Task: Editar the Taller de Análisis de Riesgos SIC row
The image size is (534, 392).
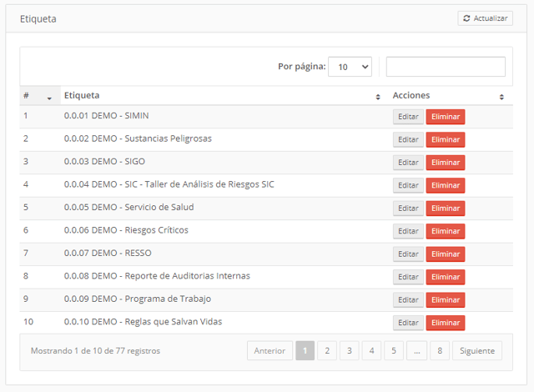Action: [408, 185]
